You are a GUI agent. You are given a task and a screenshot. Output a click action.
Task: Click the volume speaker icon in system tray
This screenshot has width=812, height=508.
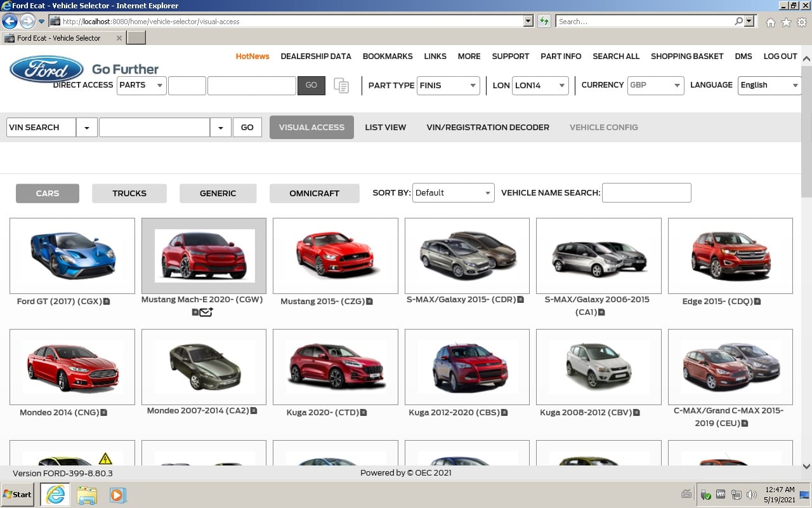click(x=752, y=495)
